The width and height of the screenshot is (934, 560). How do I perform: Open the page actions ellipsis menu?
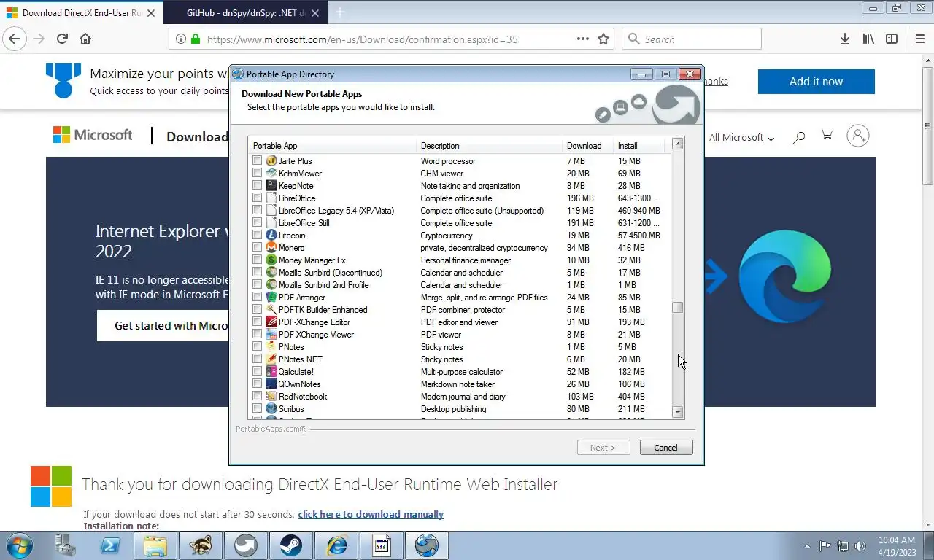click(x=582, y=39)
